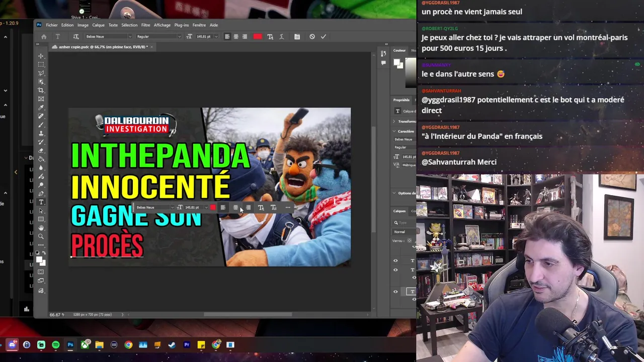This screenshot has width=644, height=362.
Task: Left align text in the options bar
Action: click(227, 37)
